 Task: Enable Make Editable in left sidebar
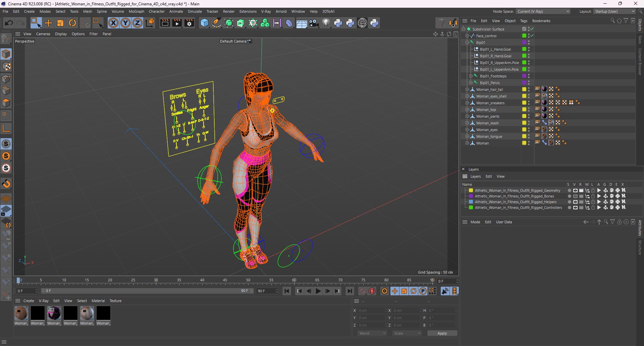6,39
